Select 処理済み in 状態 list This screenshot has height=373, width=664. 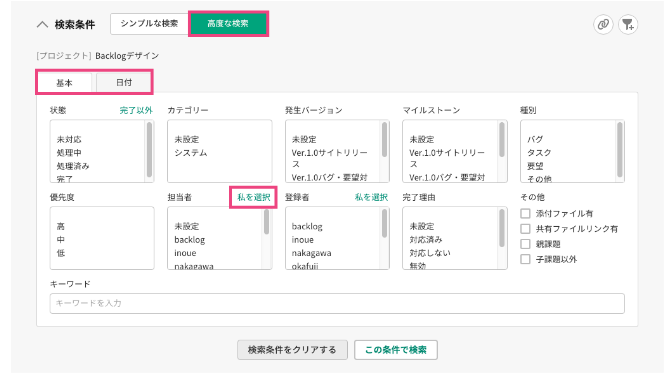pos(73,166)
